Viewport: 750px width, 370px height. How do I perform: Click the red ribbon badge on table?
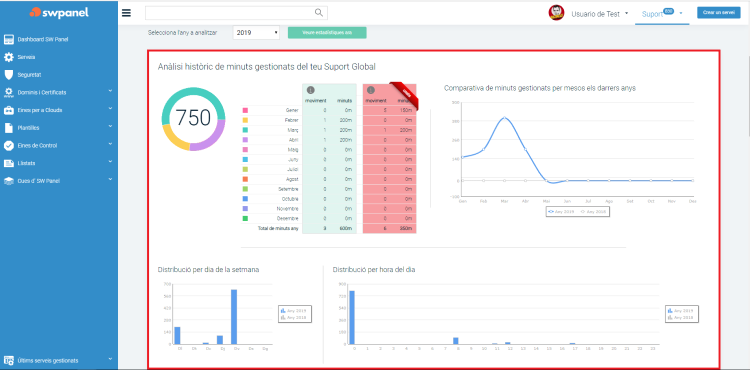pyautogui.click(x=405, y=96)
